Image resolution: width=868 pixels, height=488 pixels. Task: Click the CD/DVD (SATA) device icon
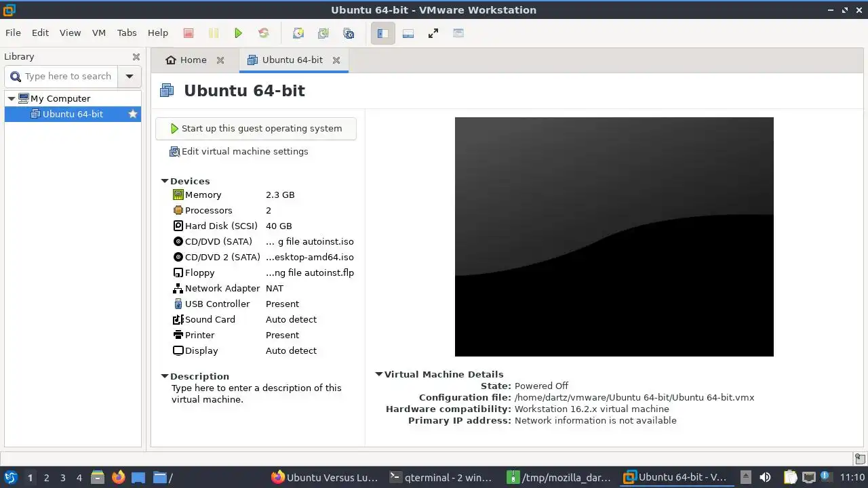pyautogui.click(x=178, y=241)
